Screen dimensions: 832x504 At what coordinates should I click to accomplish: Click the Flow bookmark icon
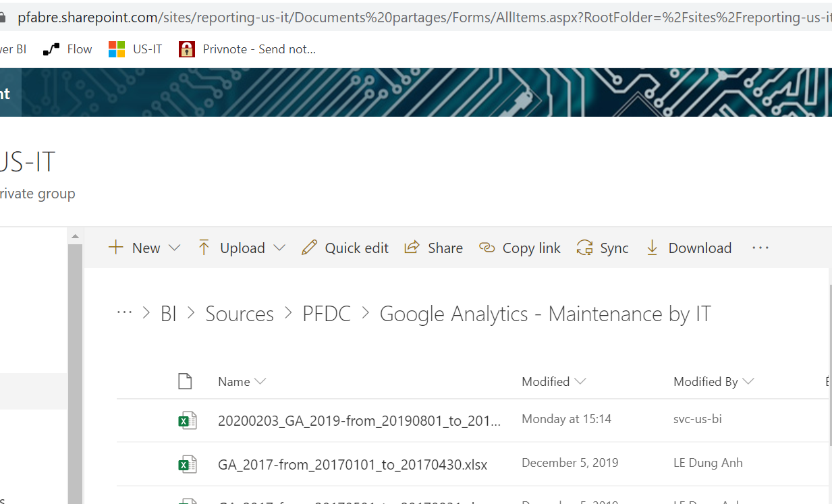(51, 49)
